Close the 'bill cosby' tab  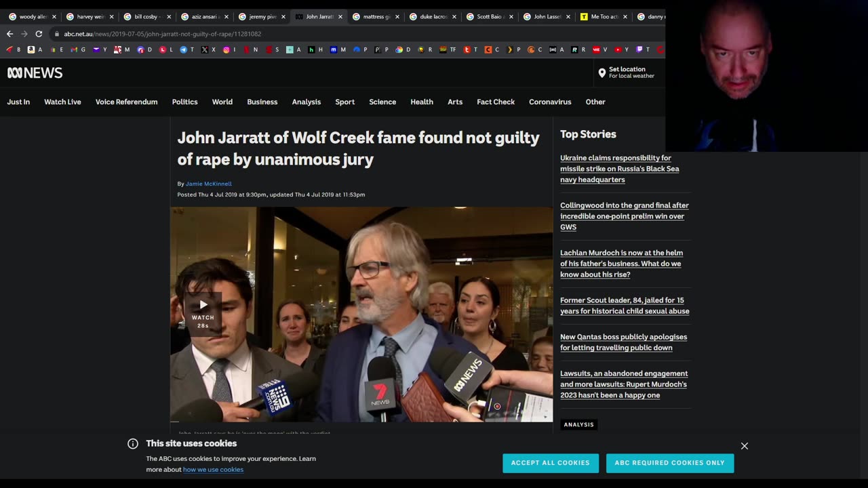point(169,17)
